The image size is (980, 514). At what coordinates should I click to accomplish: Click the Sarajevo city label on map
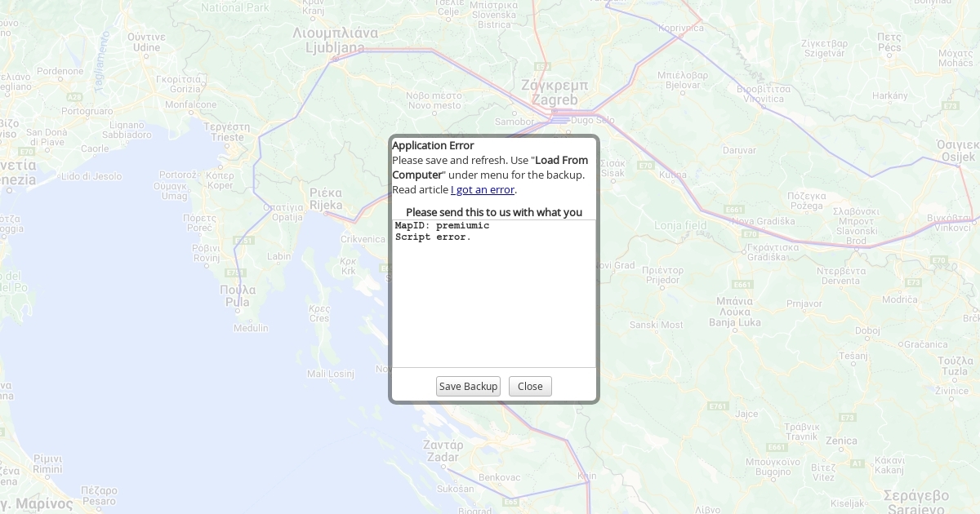click(916, 501)
